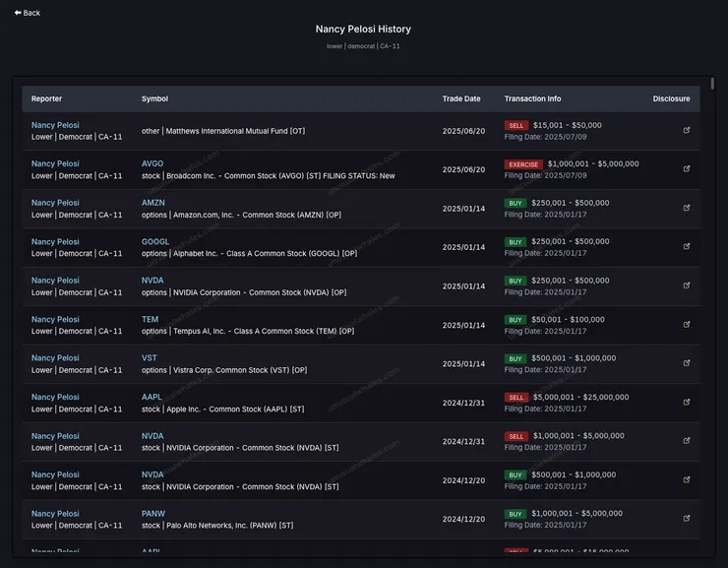Open disclosure icon for TEM options row
This screenshot has width=728, height=568.
tap(686, 324)
